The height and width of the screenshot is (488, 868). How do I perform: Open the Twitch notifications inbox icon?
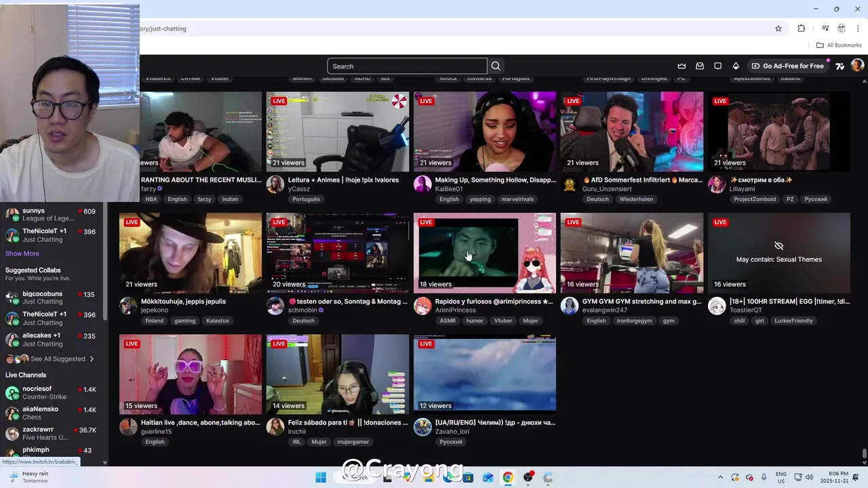(x=700, y=66)
